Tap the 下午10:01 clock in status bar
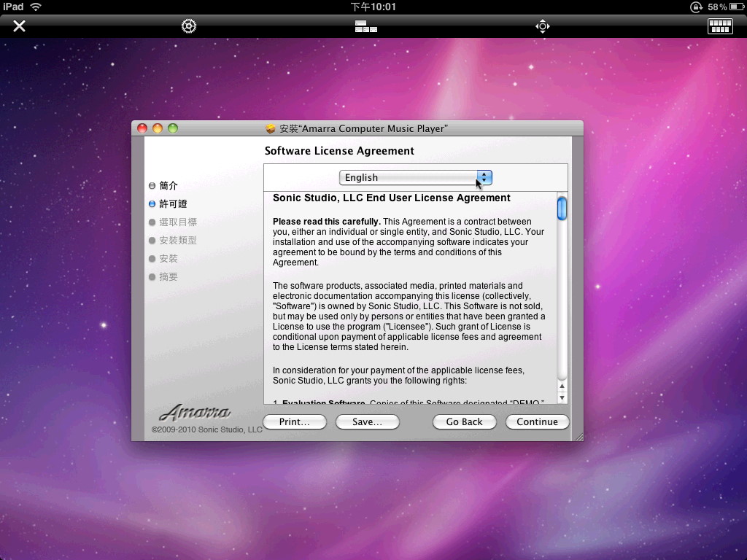The height and width of the screenshot is (560, 747). coord(373,7)
